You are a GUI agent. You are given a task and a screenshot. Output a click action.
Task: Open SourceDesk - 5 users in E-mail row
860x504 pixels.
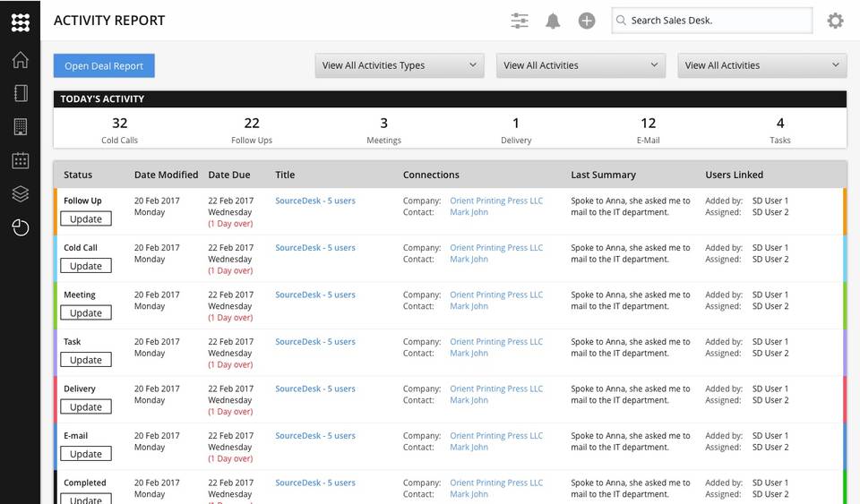(x=315, y=436)
